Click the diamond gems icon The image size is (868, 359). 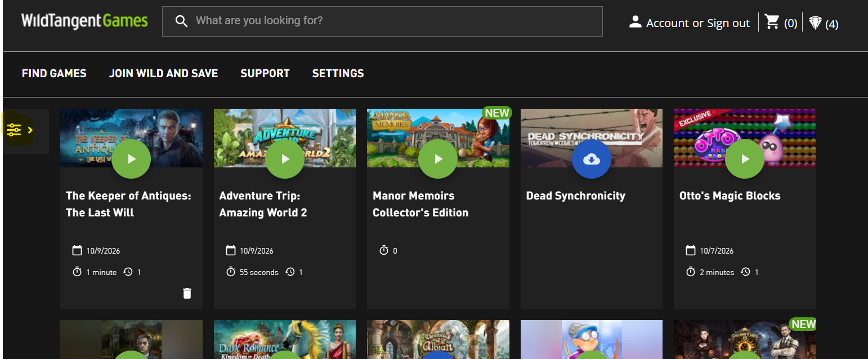815,23
